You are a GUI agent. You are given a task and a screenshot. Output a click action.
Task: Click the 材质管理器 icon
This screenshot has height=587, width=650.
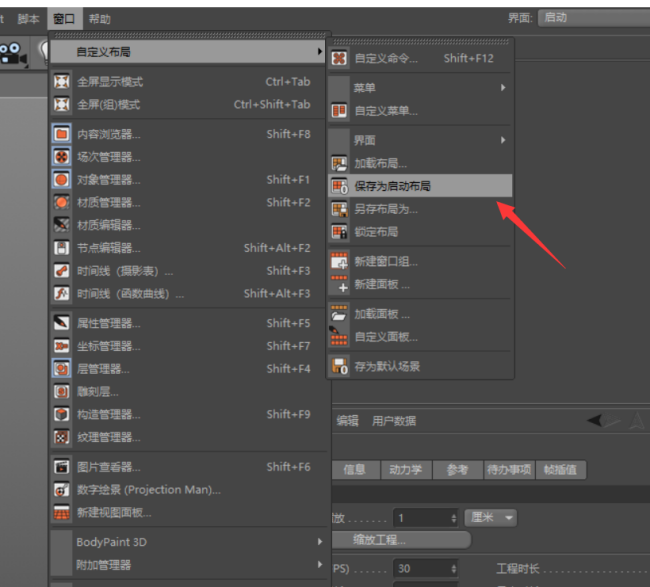tap(61, 202)
